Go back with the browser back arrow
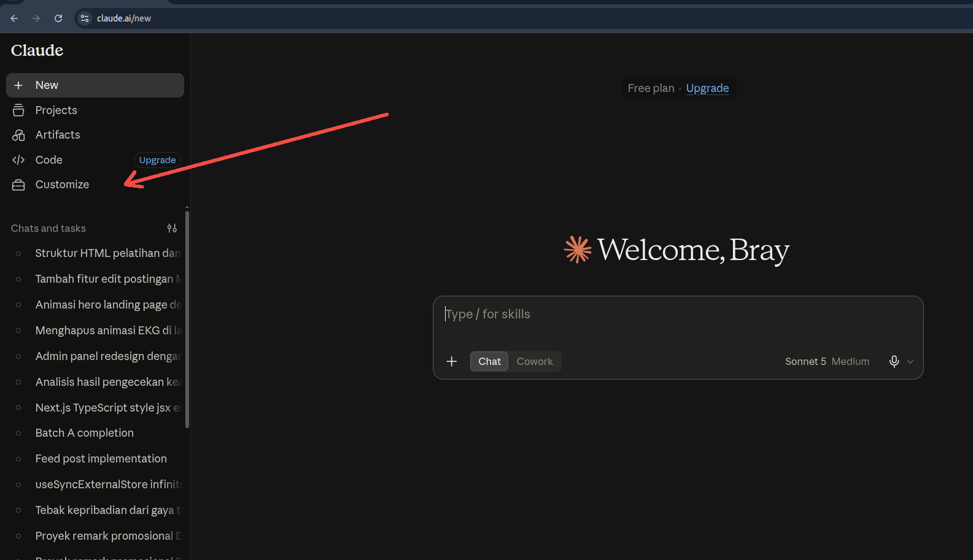Screen dimensions: 973x560 click(x=14, y=18)
